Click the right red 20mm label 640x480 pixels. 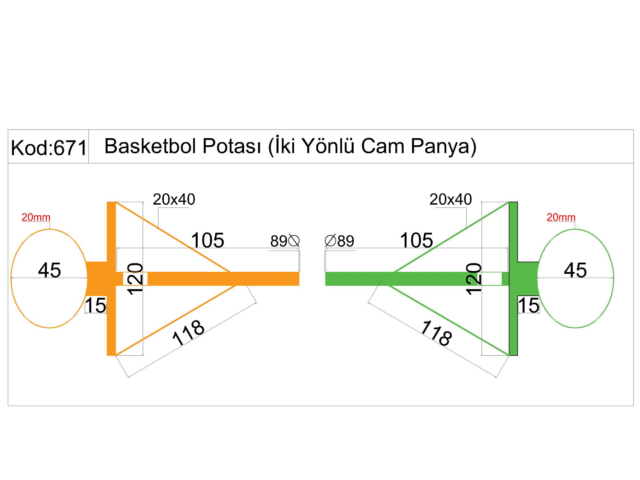[561, 217]
